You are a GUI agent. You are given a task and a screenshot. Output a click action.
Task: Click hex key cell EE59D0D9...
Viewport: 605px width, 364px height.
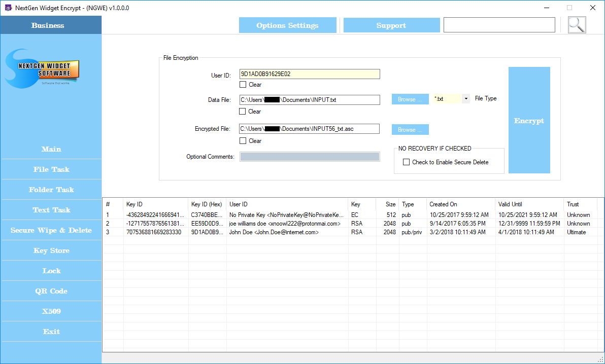click(x=207, y=224)
